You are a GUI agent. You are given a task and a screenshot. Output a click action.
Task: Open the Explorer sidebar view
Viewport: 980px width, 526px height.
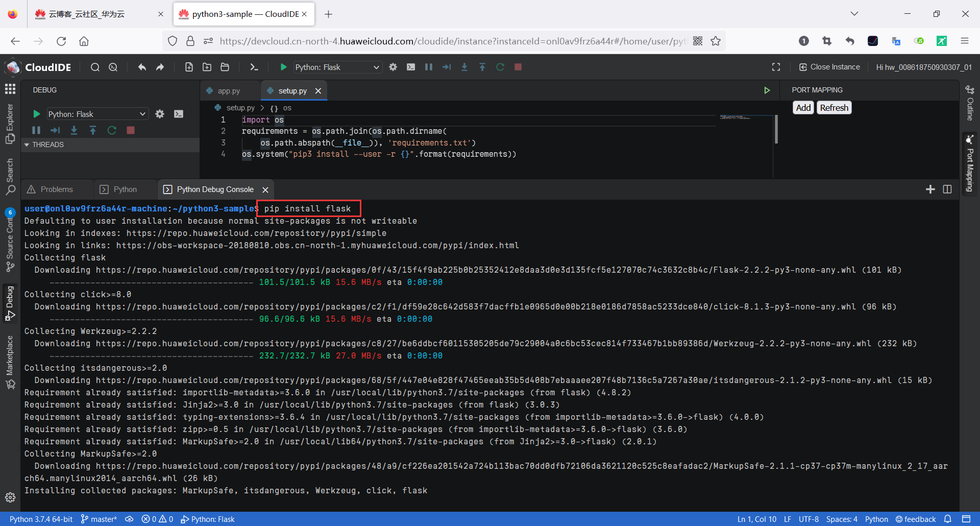click(x=10, y=124)
